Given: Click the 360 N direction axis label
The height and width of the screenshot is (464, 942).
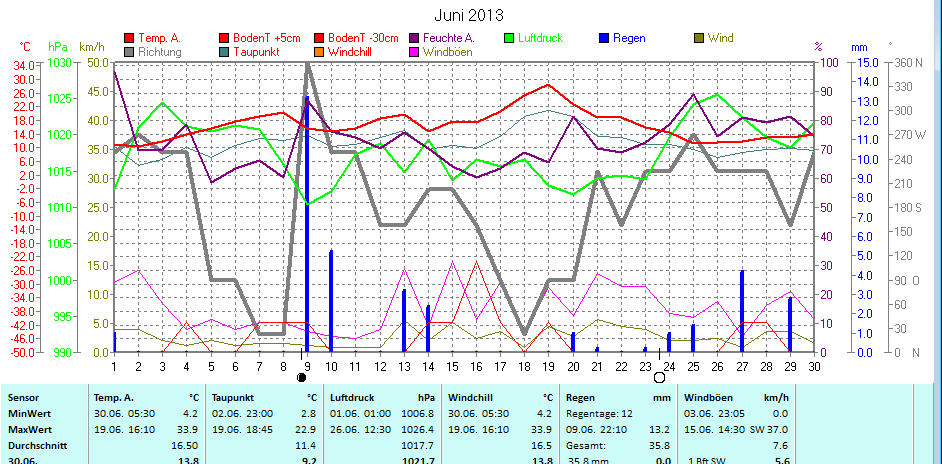Looking at the screenshot, I should [909, 63].
